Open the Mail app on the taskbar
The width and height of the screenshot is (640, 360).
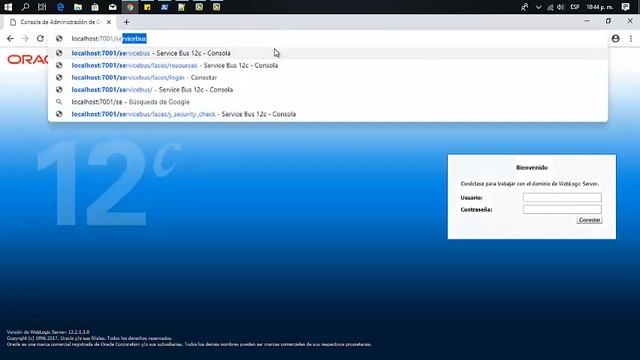112,7
